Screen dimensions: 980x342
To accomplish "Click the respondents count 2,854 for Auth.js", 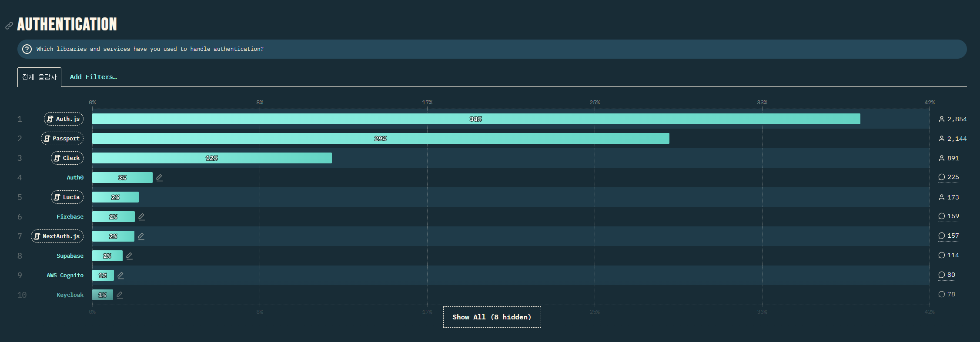I will pos(953,119).
